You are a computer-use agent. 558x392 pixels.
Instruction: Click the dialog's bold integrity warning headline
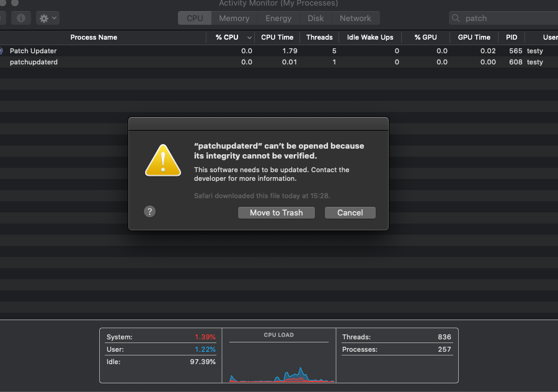coord(279,150)
